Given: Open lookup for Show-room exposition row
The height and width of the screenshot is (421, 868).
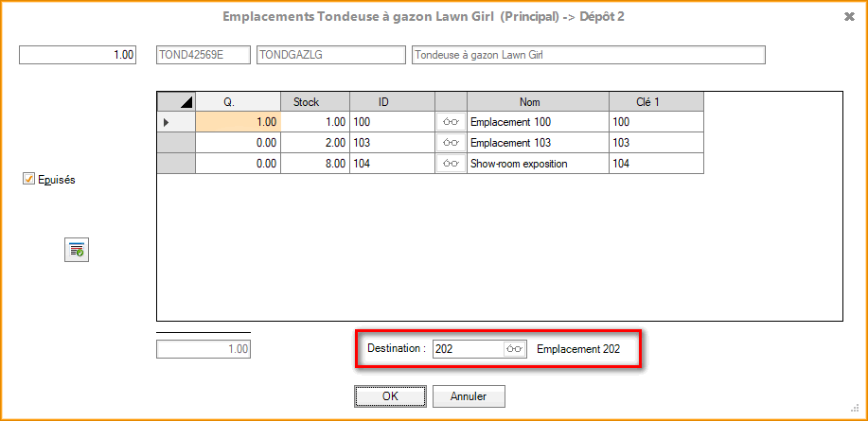Looking at the screenshot, I should coord(451,164).
